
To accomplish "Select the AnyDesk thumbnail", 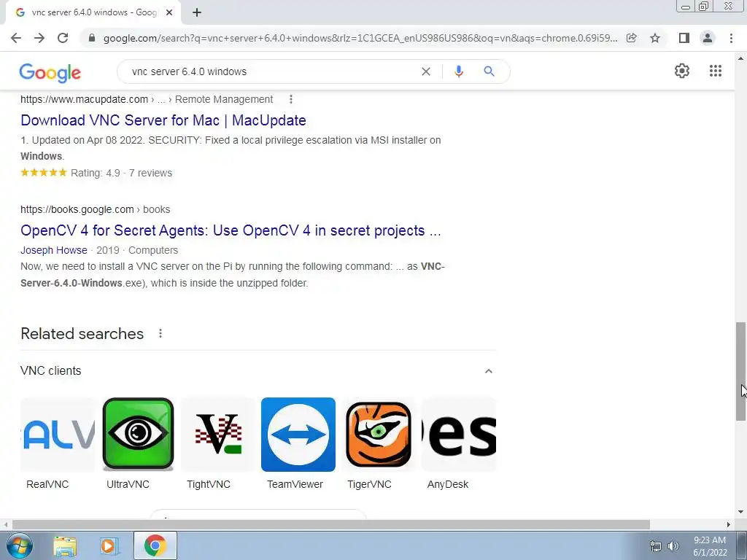I will click(x=459, y=435).
